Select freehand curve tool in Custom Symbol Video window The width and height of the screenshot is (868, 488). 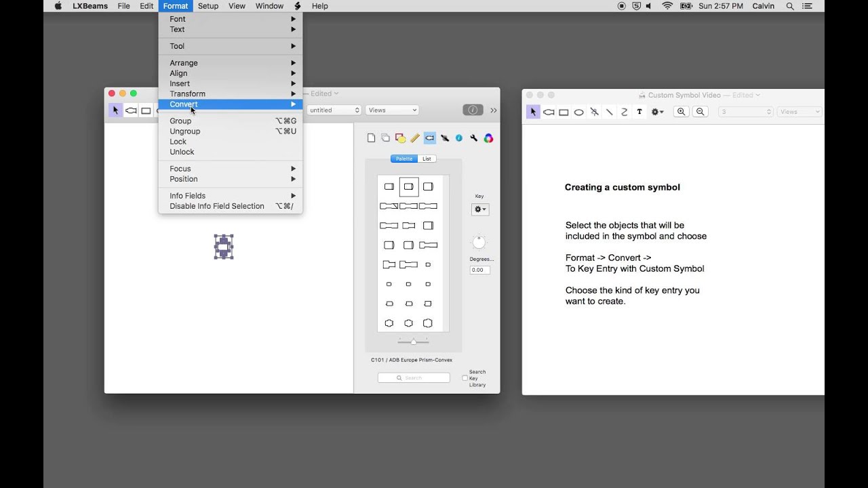point(624,112)
